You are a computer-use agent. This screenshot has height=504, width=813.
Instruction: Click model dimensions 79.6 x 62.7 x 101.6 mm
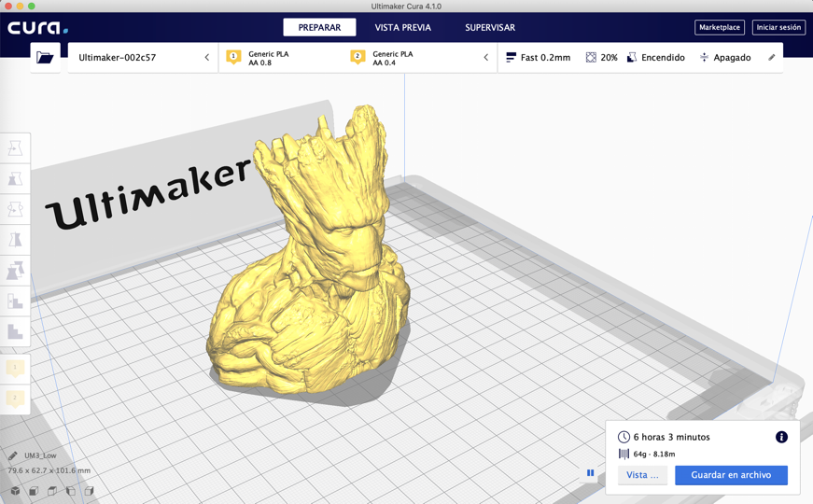click(49, 470)
